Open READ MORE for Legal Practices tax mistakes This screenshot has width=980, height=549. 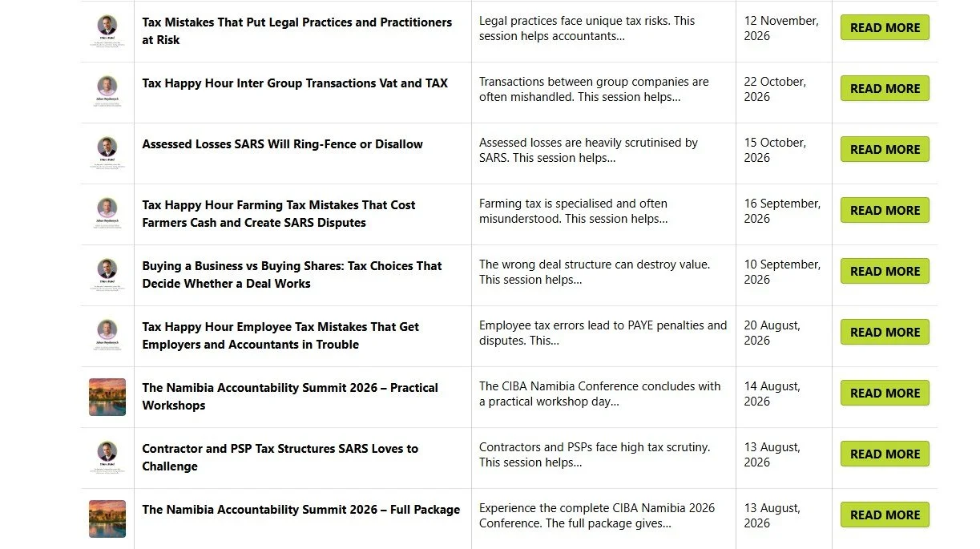pos(885,27)
